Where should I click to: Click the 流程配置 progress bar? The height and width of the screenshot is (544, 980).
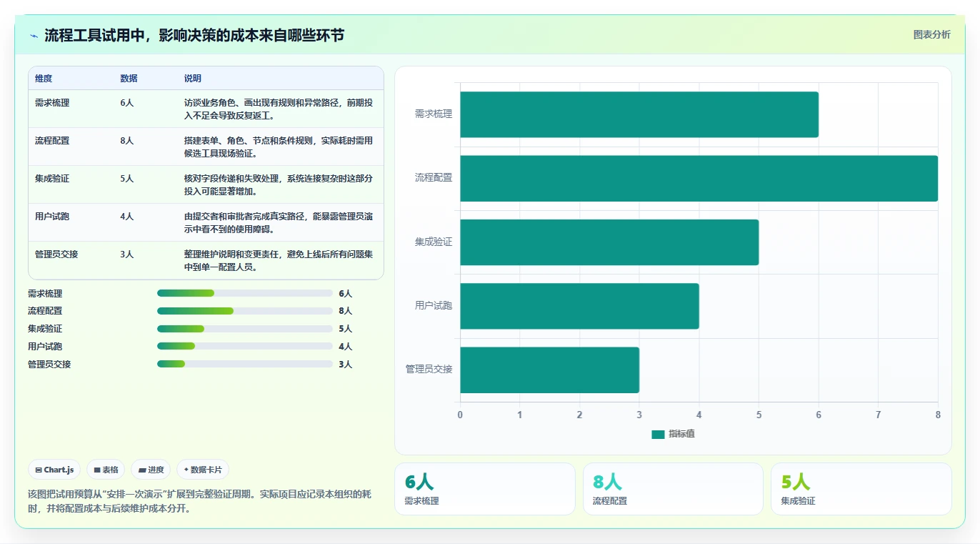(245, 311)
